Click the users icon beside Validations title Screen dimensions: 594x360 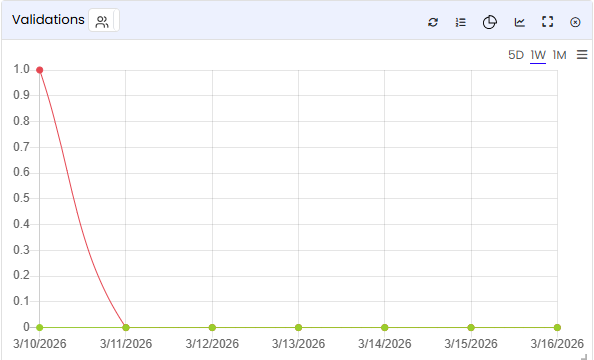coord(102,22)
